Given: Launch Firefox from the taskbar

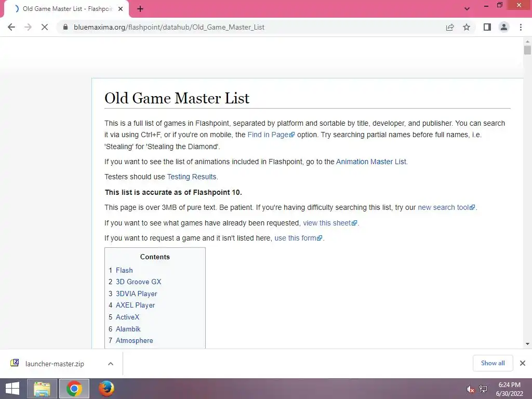Looking at the screenshot, I should click(106, 389).
